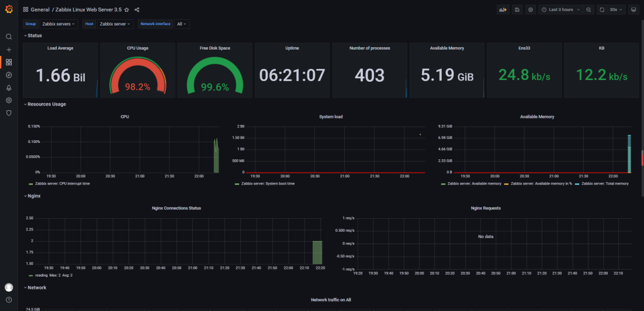Viewport: 644px width, 311px height.
Task: Star the dashboard as favorite
Action: 126,9
